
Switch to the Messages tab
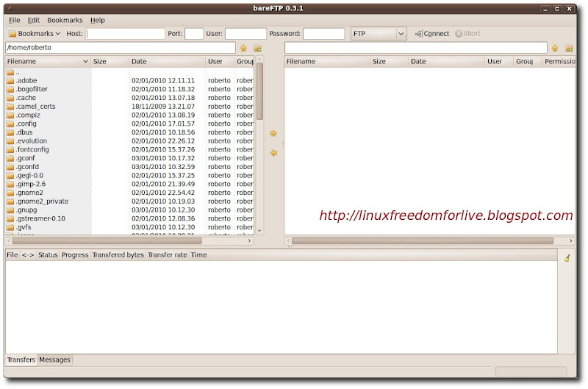54,360
